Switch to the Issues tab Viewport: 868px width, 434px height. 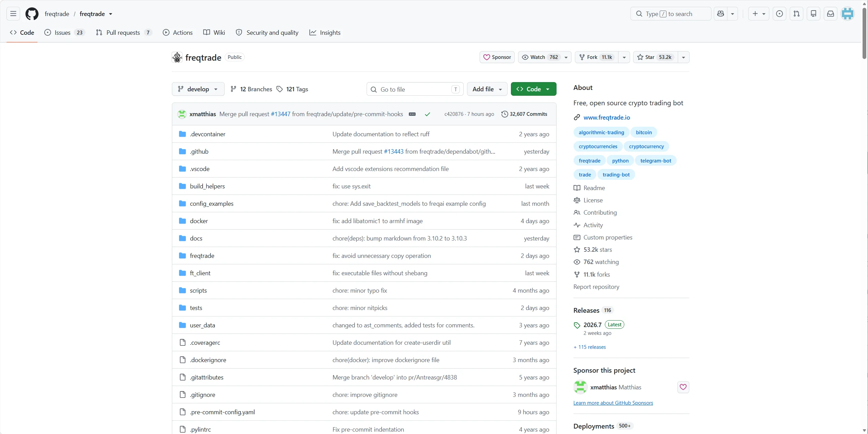coord(65,32)
